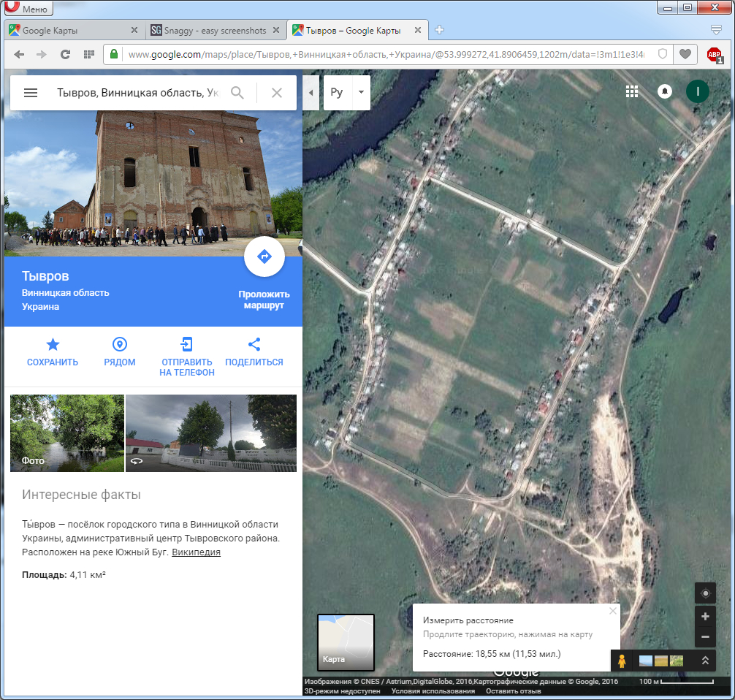The width and height of the screenshot is (735, 700).
Task: Click the Ру input language button
Action: 337,92
